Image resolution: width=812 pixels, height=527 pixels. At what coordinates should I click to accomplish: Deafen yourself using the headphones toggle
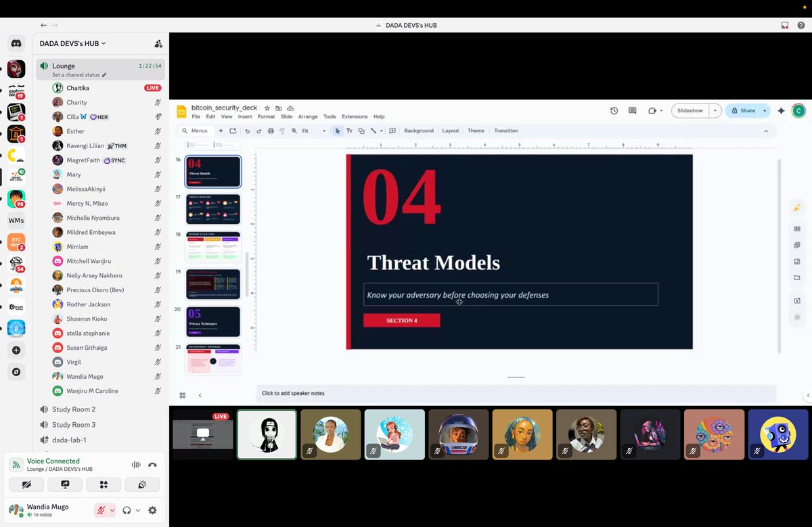[127, 510]
